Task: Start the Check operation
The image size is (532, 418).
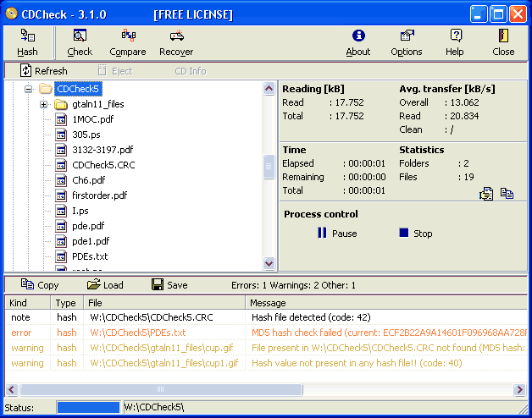Action: pyautogui.click(x=80, y=42)
